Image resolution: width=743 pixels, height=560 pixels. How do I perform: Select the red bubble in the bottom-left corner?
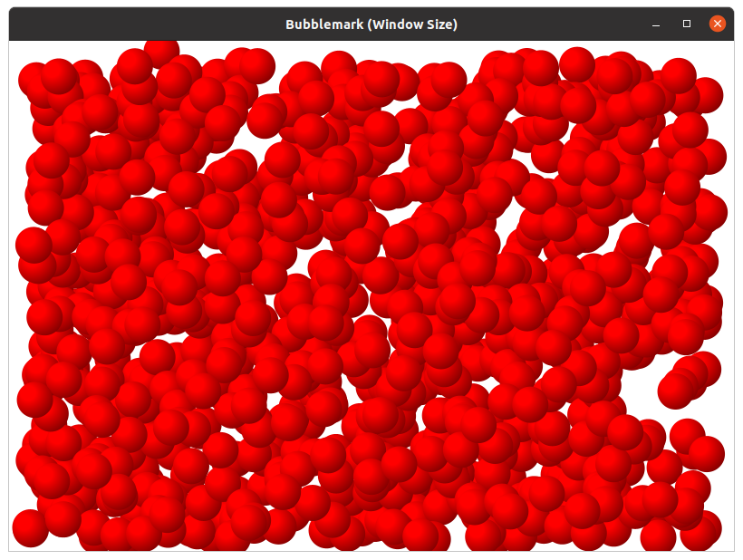[29, 528]
